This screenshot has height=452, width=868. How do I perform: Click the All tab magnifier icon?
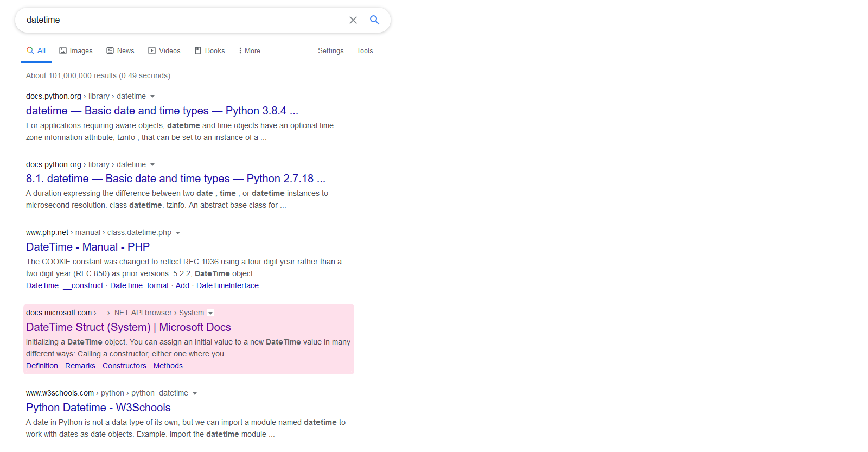coord(30,50)
